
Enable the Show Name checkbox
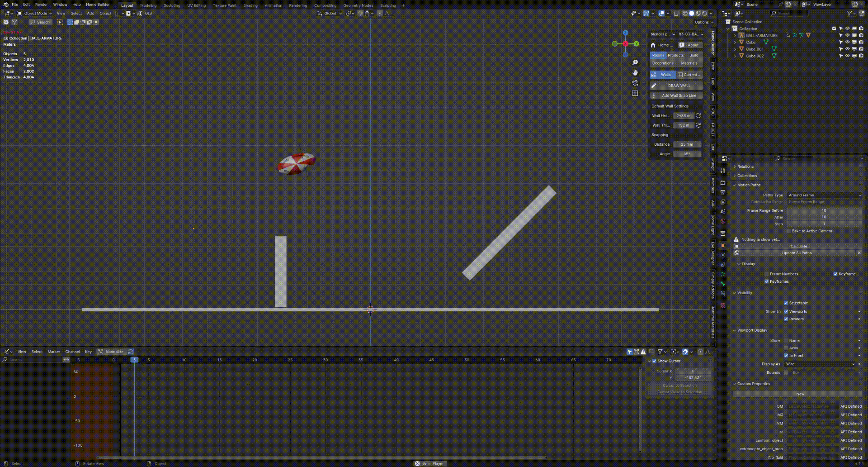click(786, 340)
